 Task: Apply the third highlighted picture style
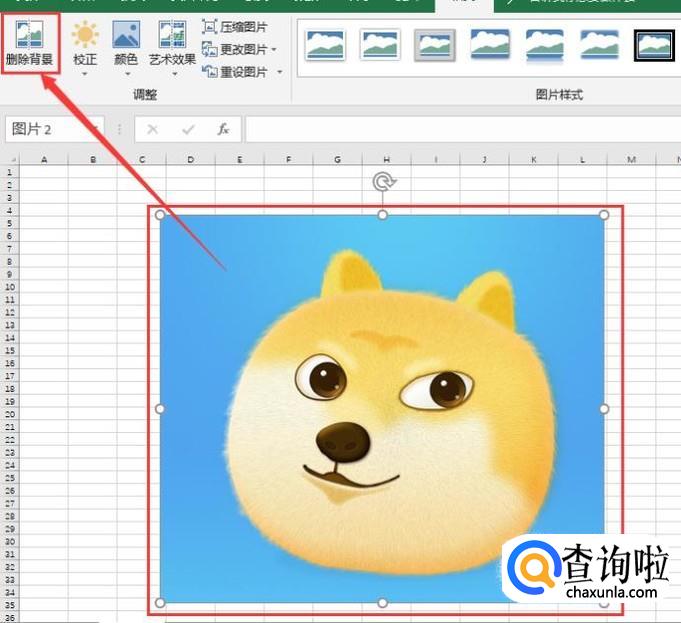pos(435,45)
